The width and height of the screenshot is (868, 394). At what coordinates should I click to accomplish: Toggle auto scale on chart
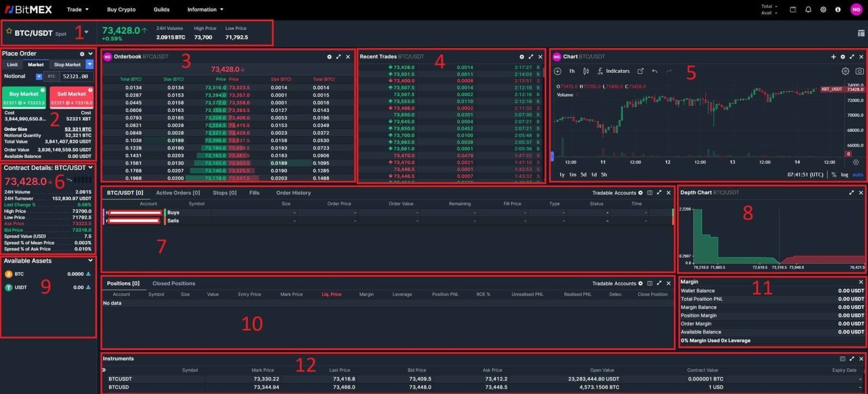tap(858, 175)
